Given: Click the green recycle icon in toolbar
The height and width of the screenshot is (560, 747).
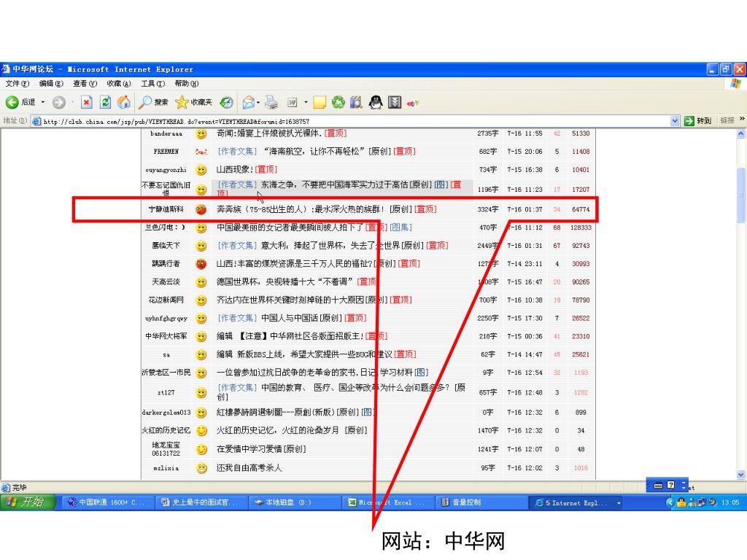Looking at the screenshot, I should (338, 102).
